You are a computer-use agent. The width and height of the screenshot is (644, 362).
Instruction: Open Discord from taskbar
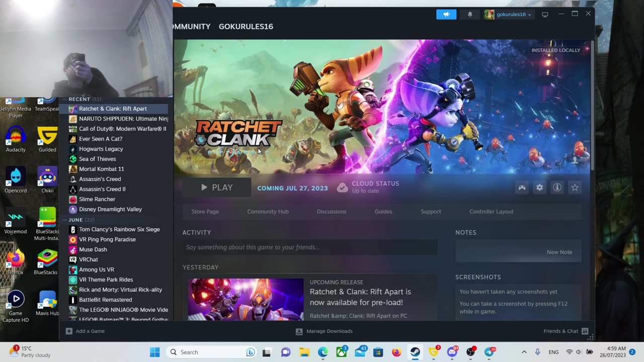pyautogui.click(x=452, y=352)
